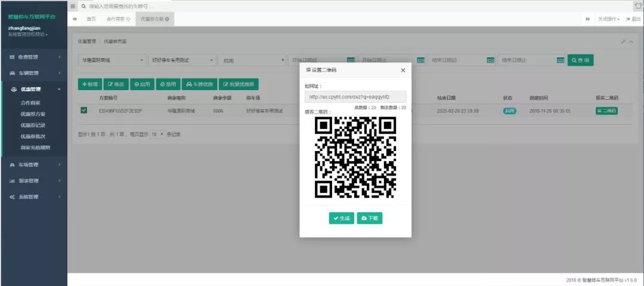
Task: Click the 下载 download button in dialog
Action: point(370,218)
